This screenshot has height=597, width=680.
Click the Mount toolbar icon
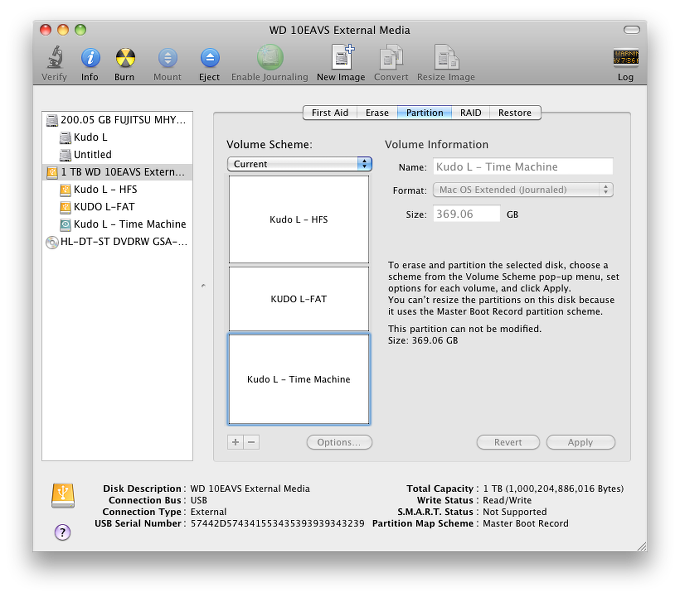point(167,58)
